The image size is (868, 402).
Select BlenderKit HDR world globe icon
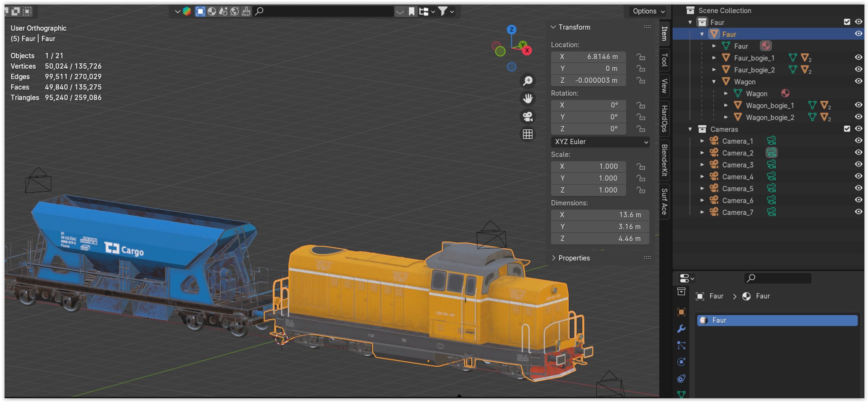pos(235,11)
